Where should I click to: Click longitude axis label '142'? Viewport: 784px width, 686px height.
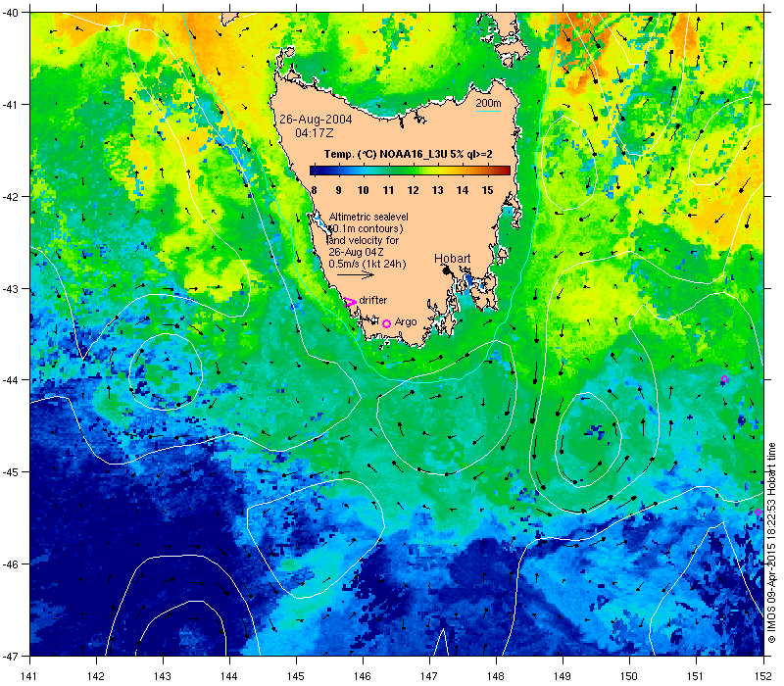tap(96, 676)
